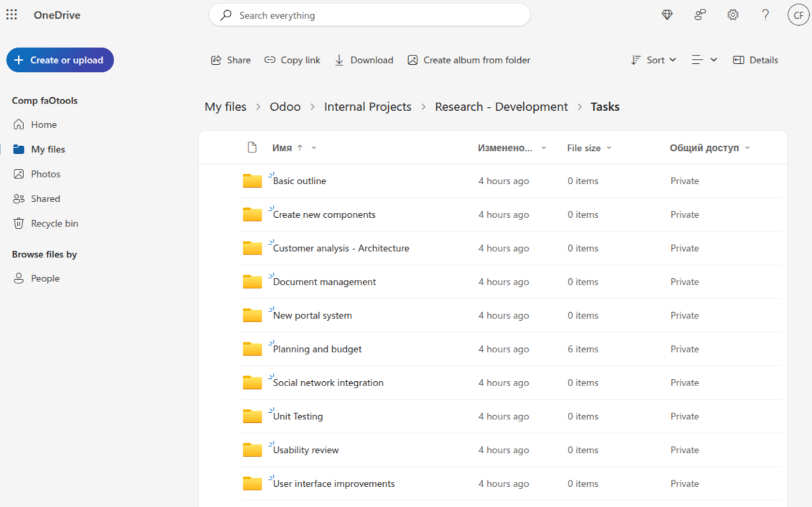Screen dimensions: 812x507
Task: Open the view options layout dropdown
Action: [x=704, y=60]
